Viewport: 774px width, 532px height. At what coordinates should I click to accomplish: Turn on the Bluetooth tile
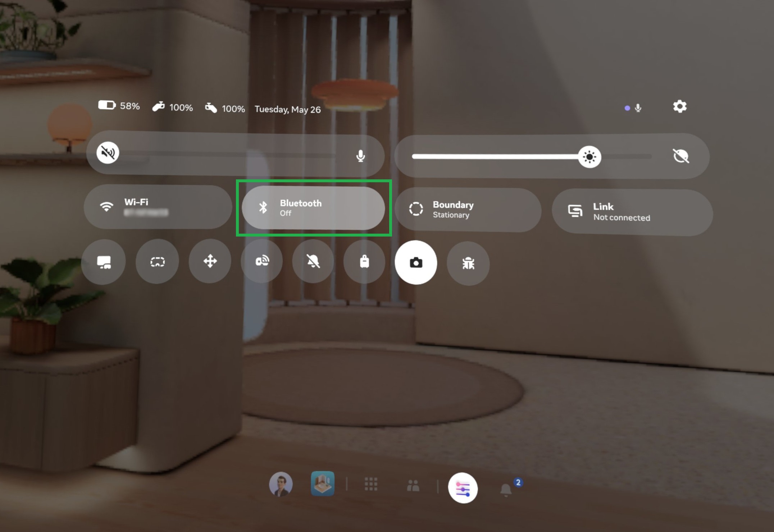tap(313, 208)
